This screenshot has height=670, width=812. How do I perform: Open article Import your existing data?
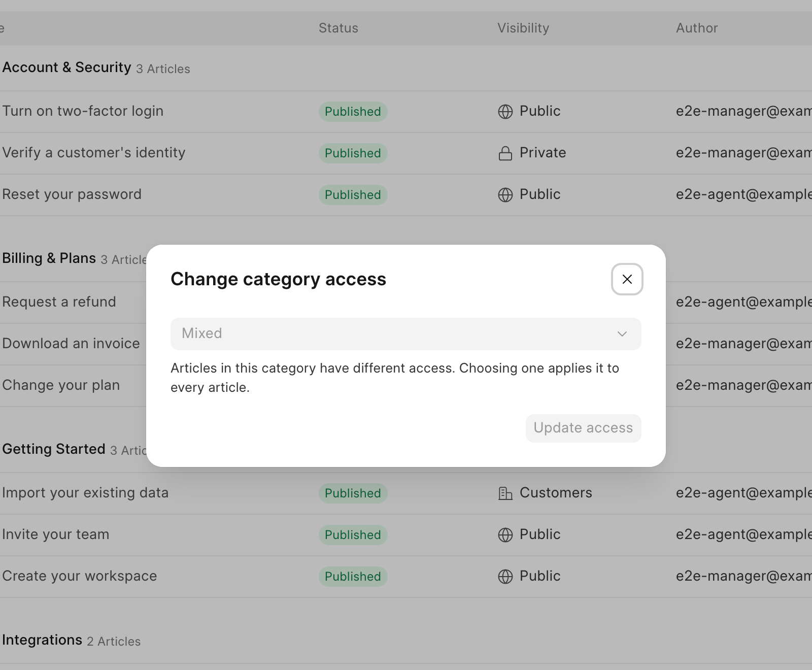[85, 493]
